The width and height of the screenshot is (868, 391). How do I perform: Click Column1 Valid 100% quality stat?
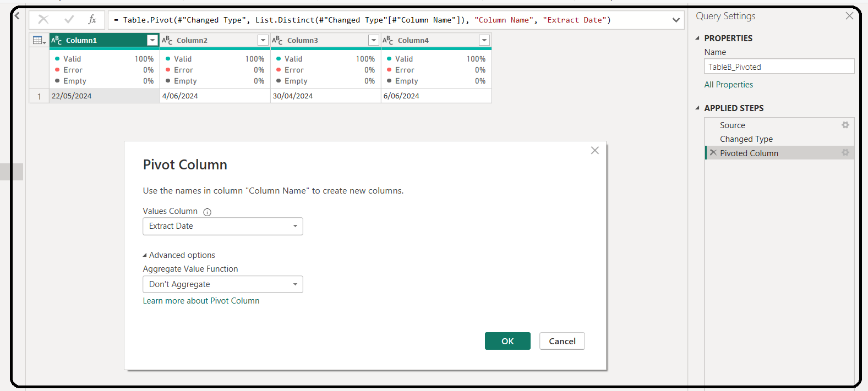pos(105,59)
